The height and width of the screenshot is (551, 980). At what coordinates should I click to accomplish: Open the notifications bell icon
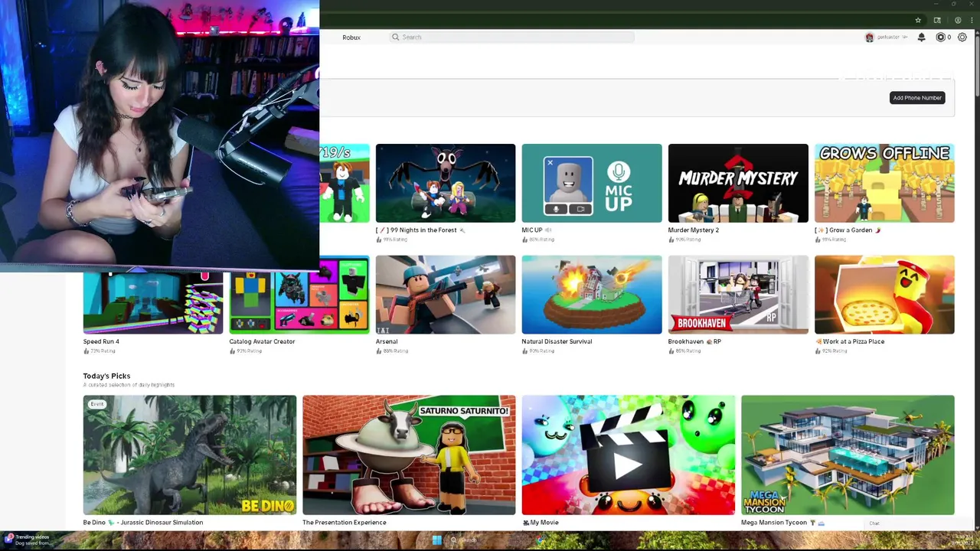click(921, 37)
